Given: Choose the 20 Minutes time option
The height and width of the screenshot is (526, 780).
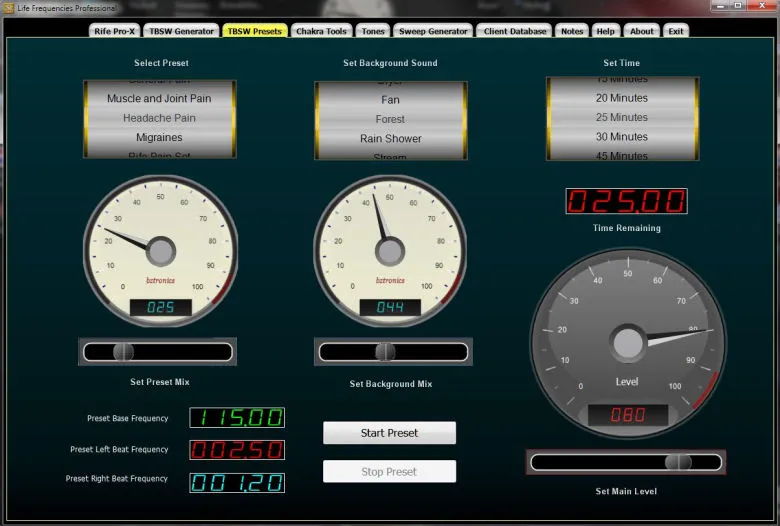Looking at the screenshot, I should [622, 98].
